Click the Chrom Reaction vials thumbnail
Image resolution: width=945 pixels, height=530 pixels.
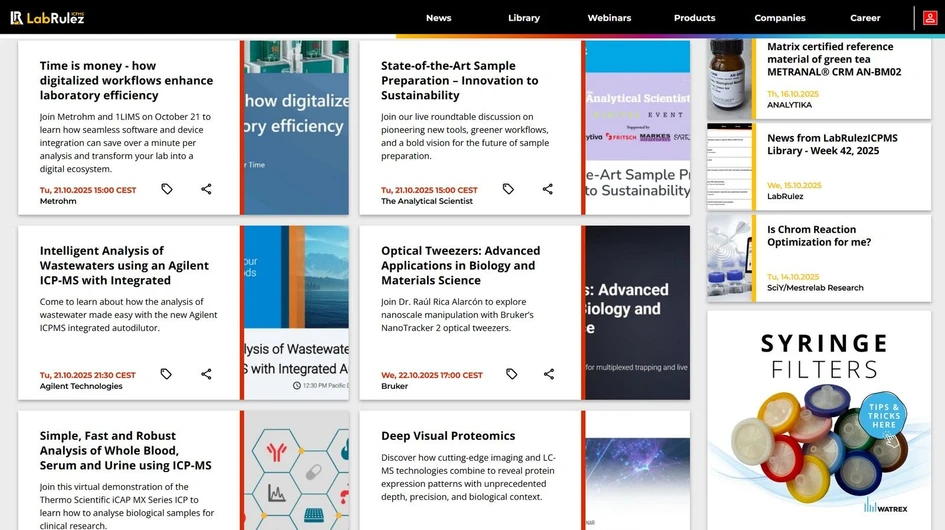click(x=729, y=259)
